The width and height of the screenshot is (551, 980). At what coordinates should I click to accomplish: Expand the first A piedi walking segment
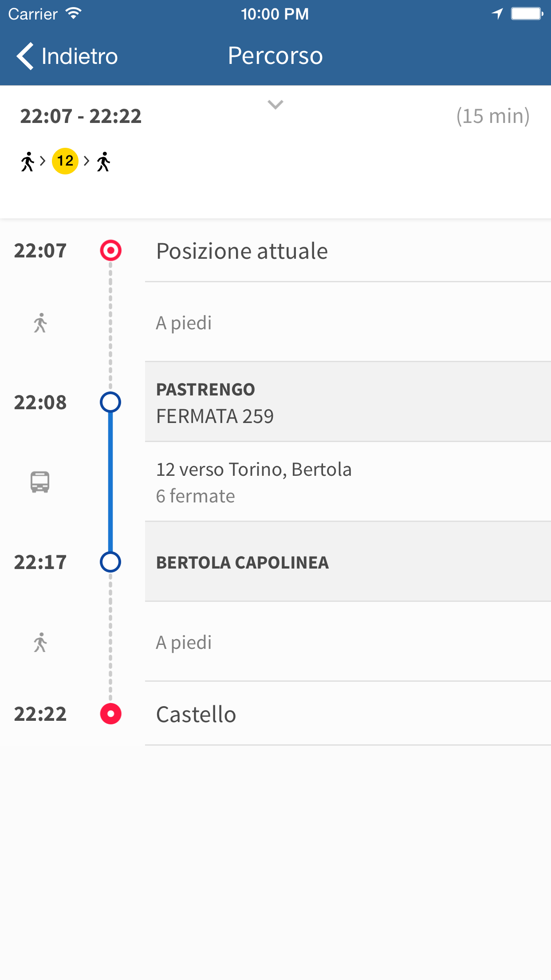point(184,323)
